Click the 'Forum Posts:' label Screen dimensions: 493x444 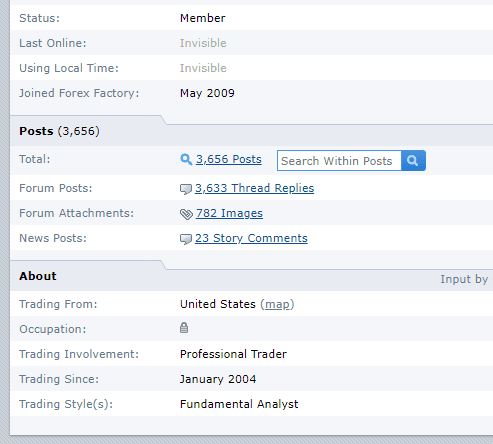(56, 188)
